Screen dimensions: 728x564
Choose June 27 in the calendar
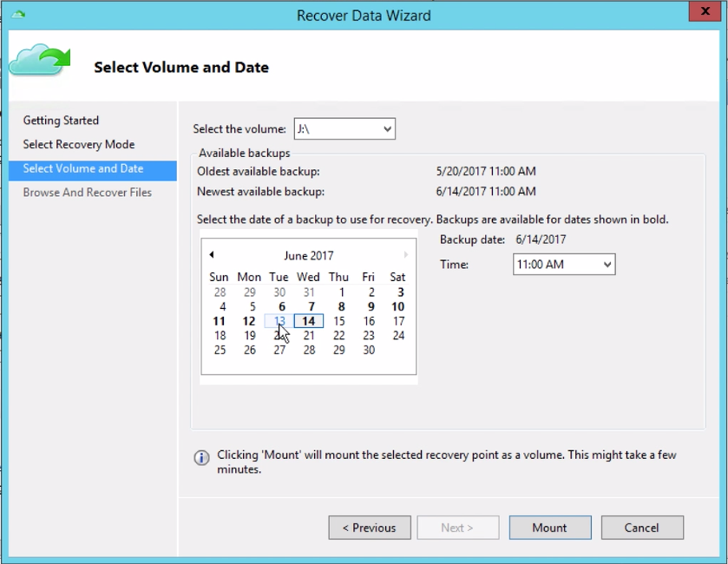click(x=279, y=350)
